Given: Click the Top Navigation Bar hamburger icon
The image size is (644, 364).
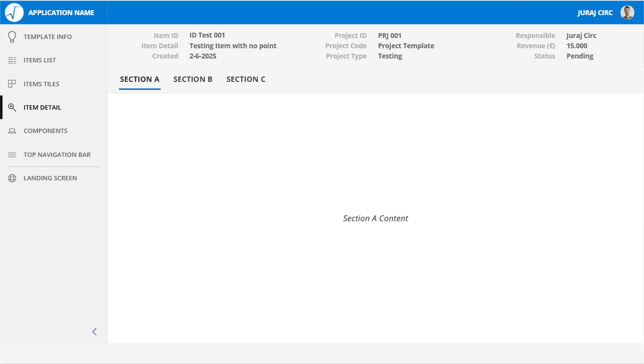Looking at the screenshot, I should click(x=12, y=155).
